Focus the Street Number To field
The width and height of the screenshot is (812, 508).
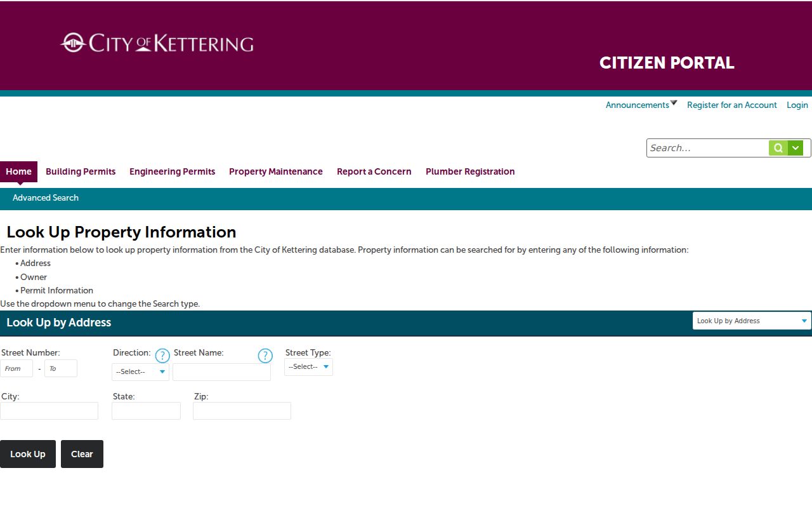61,368
